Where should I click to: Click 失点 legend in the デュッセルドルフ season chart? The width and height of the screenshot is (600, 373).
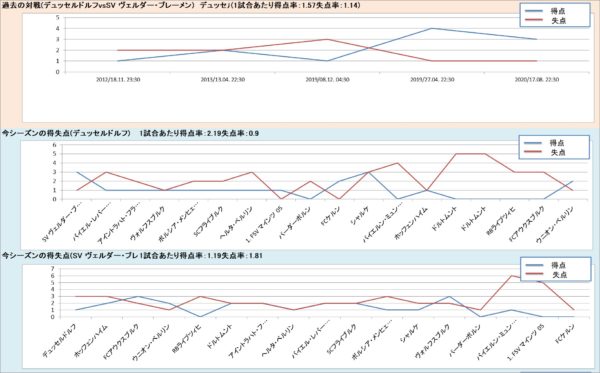[x=545, y=152]
